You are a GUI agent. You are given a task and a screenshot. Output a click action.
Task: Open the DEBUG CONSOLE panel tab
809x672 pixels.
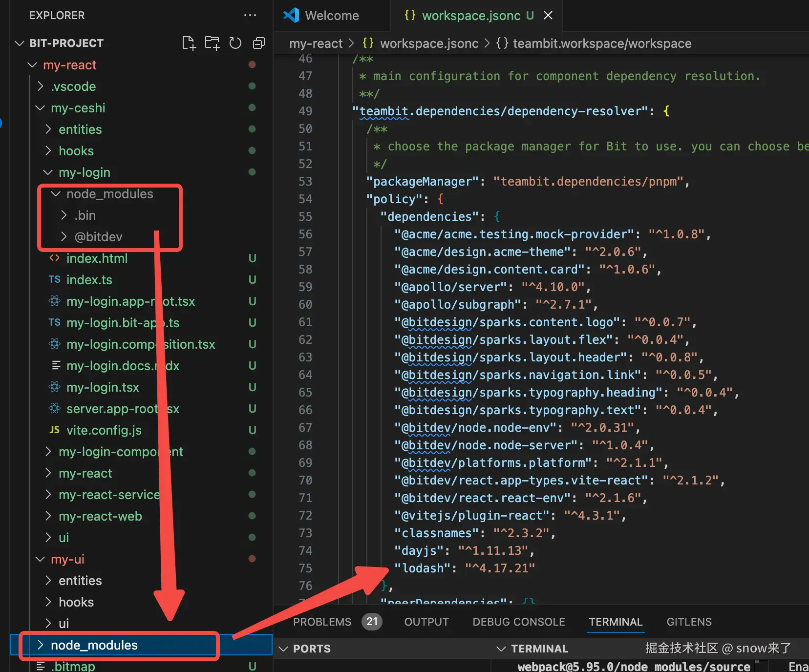(519, 622)
